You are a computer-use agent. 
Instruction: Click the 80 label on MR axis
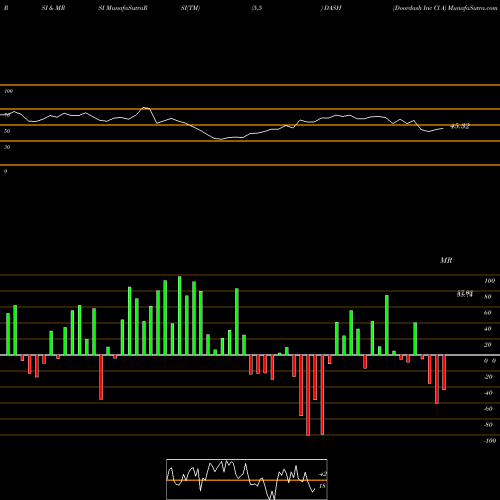[488, 297]
